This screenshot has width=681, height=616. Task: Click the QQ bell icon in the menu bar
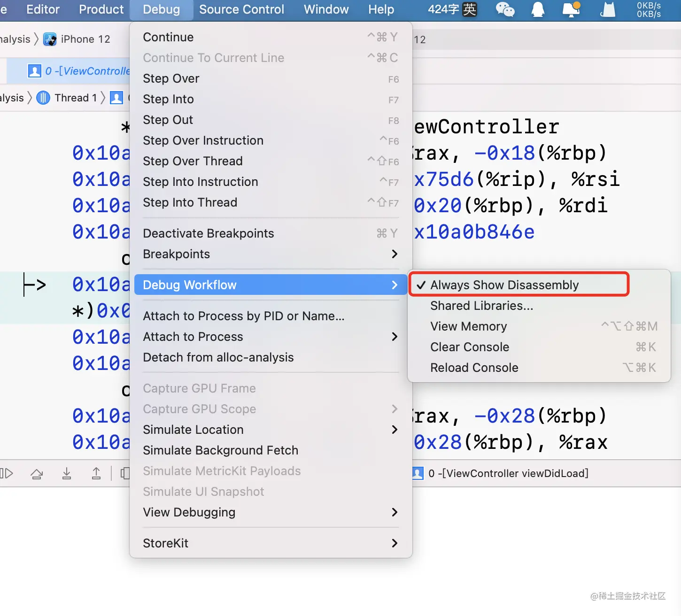538,9
